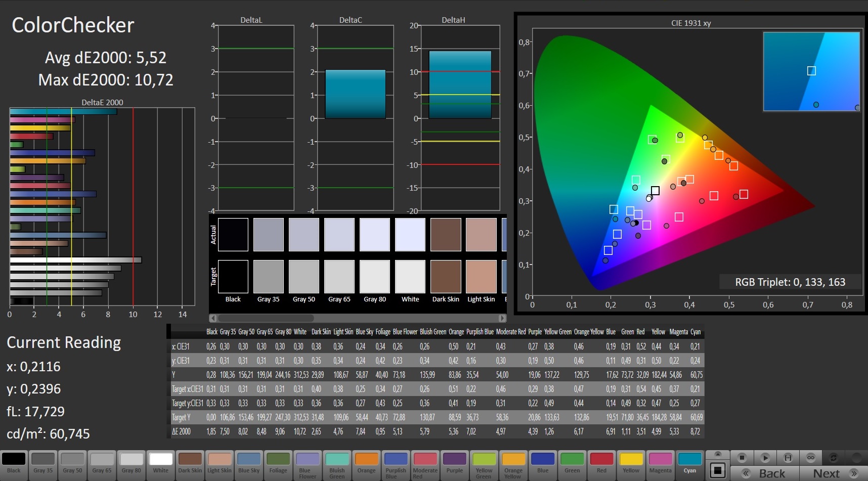This screenshot has height=481, width=868.
Task: Click the black square pattern icon
Action: 717,470
